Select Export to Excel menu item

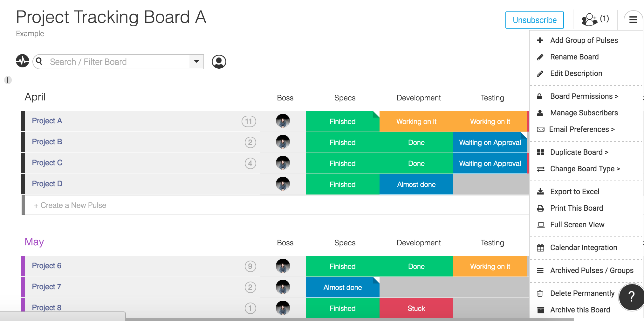pos(574,192)
